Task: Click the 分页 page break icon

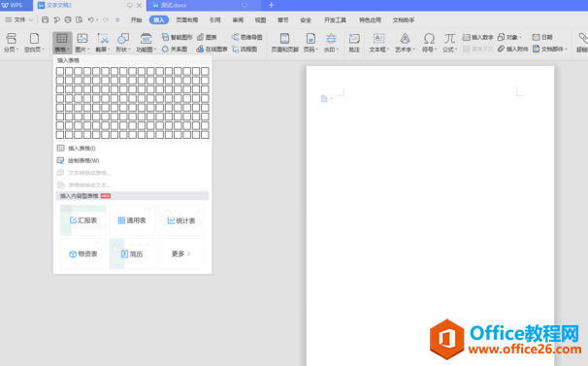Action: pos(11,38)
